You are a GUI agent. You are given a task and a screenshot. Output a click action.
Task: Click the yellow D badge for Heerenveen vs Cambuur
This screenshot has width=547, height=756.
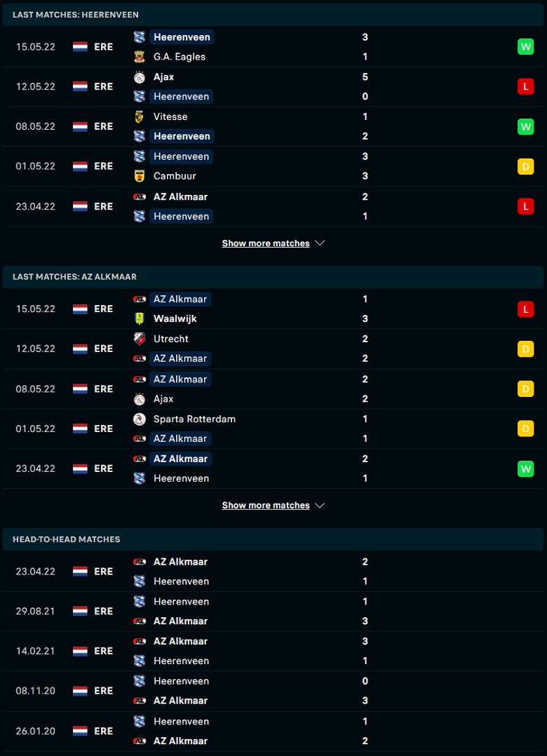(x=526, y=166)
